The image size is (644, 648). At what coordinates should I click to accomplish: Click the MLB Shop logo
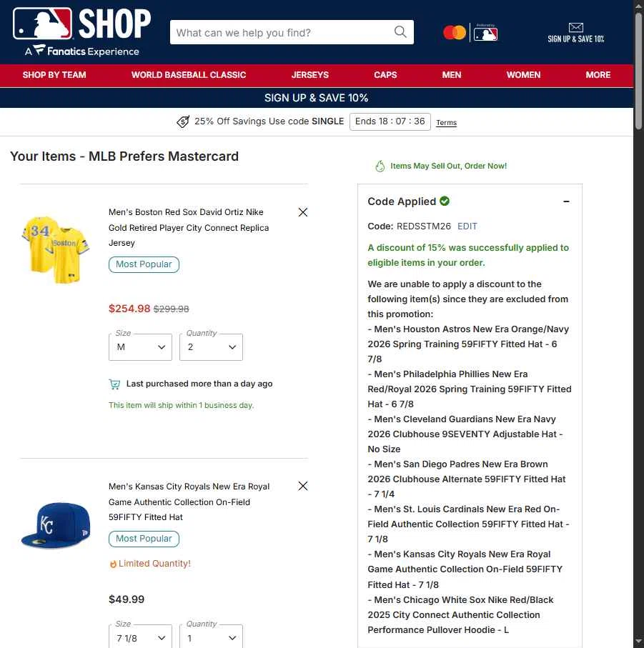tap(82, 24)
